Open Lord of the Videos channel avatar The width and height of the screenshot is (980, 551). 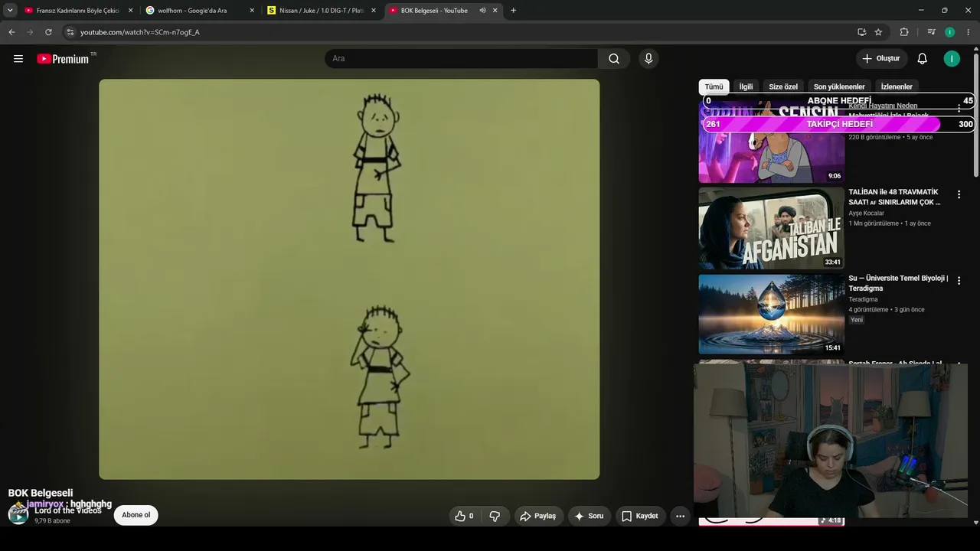pos(18,514)
